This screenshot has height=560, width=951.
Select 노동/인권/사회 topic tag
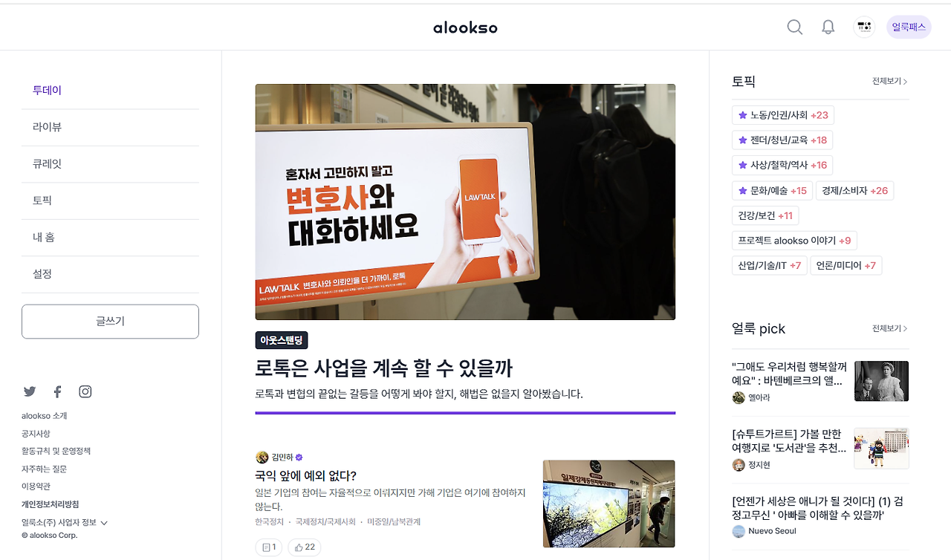click(x=783, y=115)
